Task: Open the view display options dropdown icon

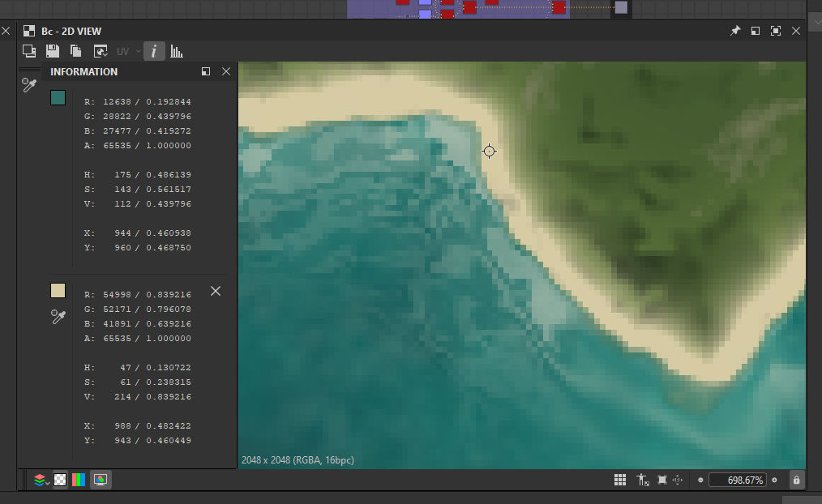Action: coord(101,51)
